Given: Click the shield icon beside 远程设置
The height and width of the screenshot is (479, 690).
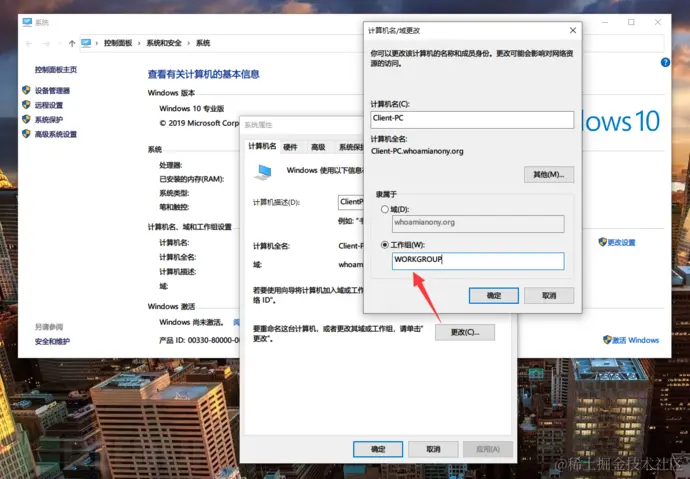Looking at the screenshot, I should point(26,105).
